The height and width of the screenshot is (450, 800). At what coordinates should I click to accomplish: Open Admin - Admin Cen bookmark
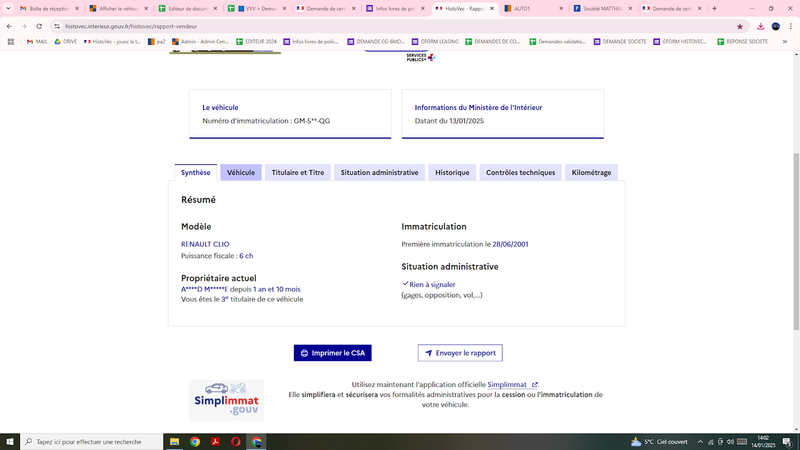coord(201,42)
